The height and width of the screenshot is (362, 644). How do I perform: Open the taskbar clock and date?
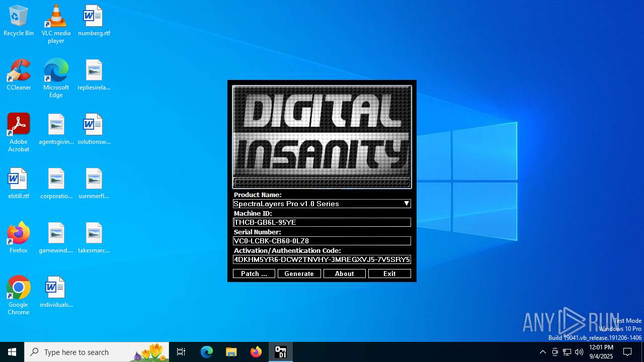(601, 352)
